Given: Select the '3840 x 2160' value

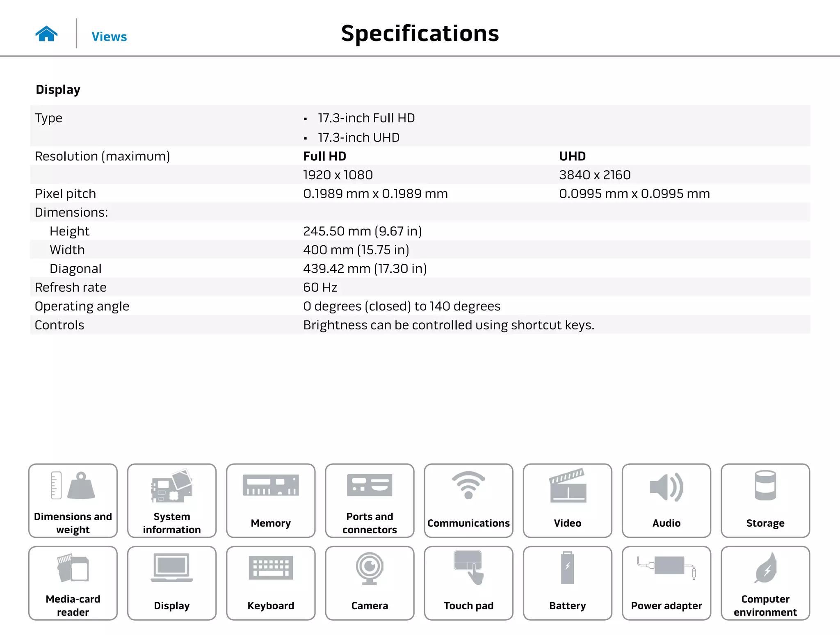Looking at the screenshot, I should 595,175.
